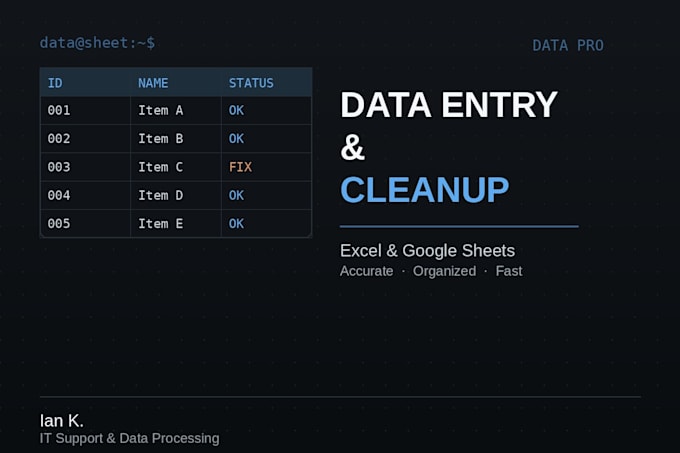The image size is (680, 453).
Task: Click the blue CLEANUP heading
Action: (x=425, y=190)
